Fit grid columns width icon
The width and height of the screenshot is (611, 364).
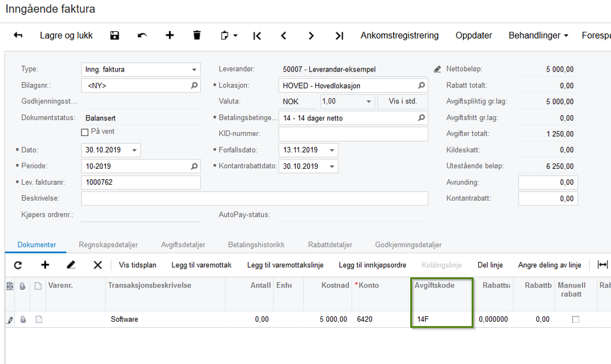point(602,265)
